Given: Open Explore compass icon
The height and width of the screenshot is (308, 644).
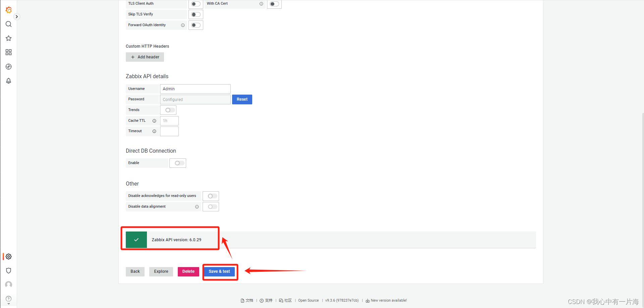Looking at the screenshot, I should tap(9, 67).
